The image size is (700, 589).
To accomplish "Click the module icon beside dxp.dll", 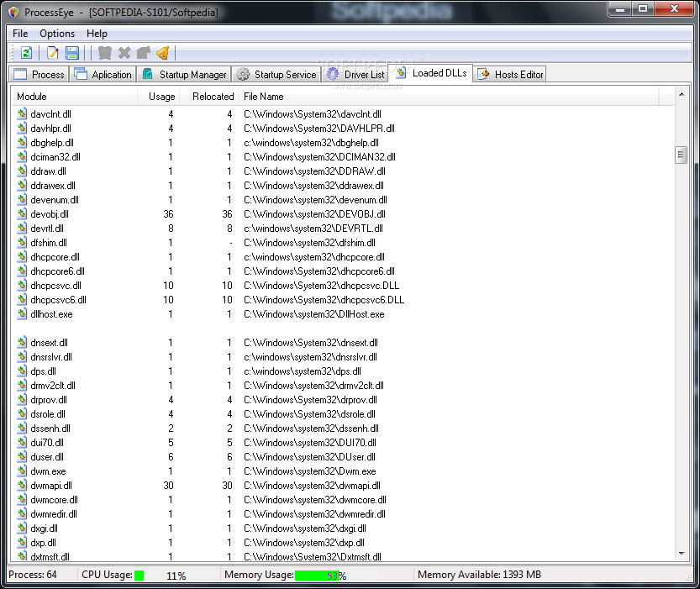I will pyautogui.click(x=22, y=542).
